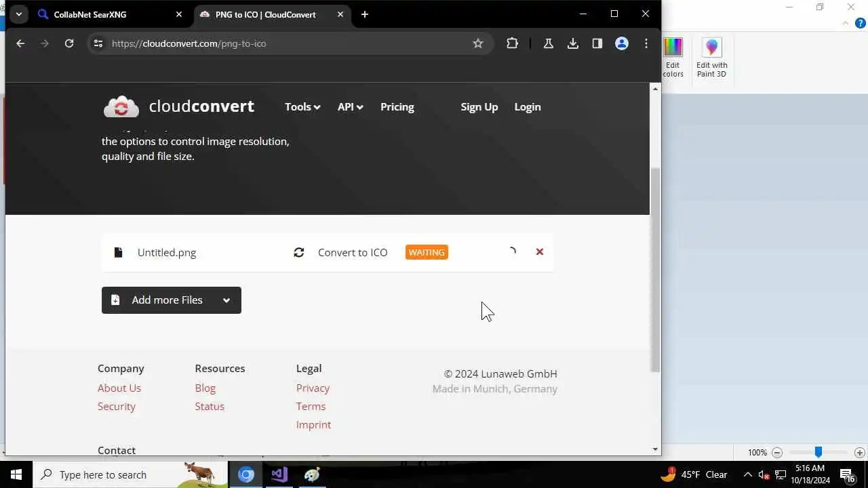Screen dimensions: 868x488
Task: Click the Convert to ICO label
Action: tap(353, 252)
